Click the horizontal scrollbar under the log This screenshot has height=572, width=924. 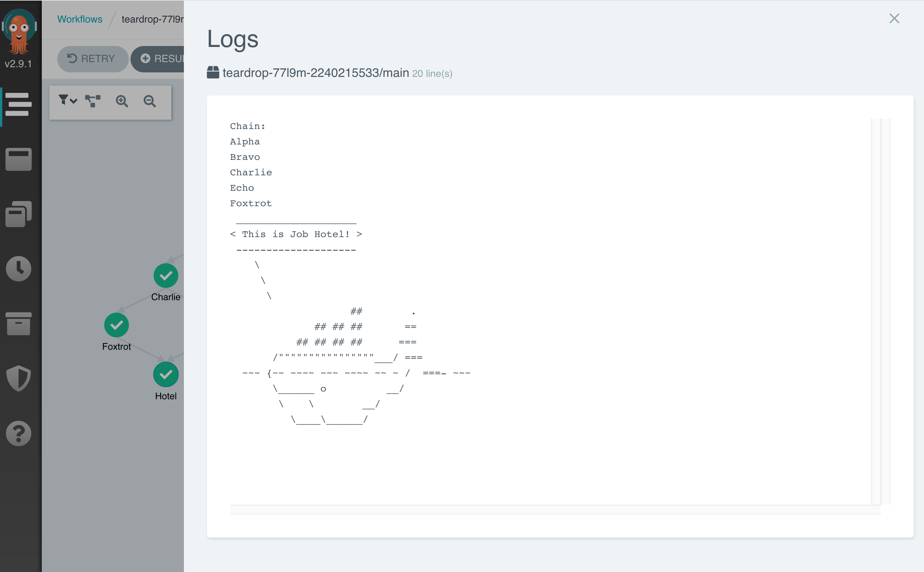pos(555,510)
